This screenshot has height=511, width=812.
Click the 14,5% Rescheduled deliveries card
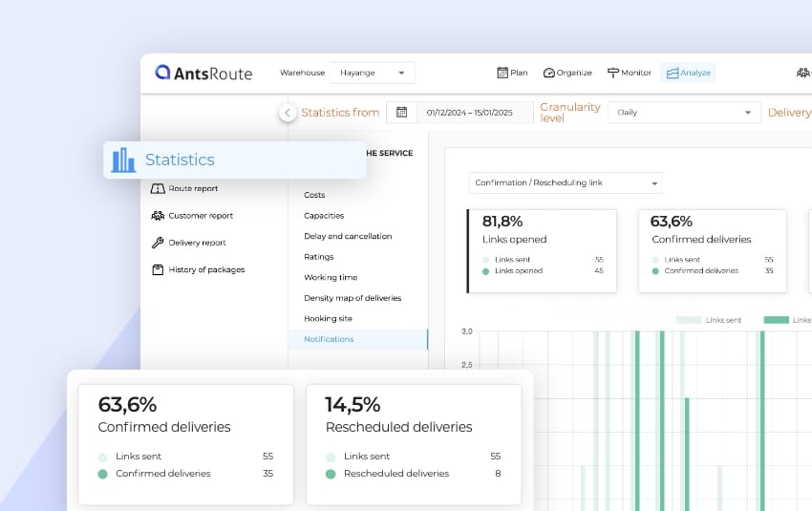(x=414, y=444)
